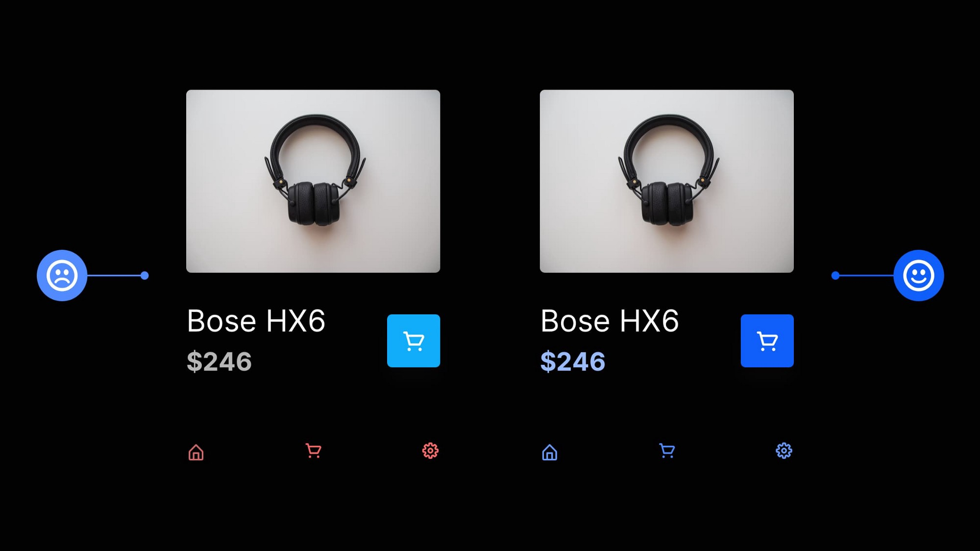
Task: Select the home icon in left navigation
Action: tap(196, 452)
